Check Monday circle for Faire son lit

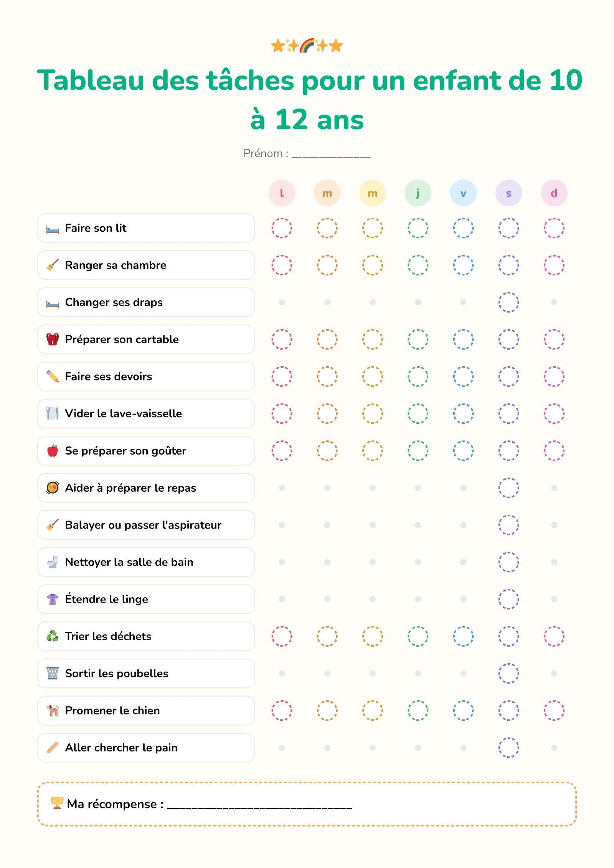pyautogui.click(x=282, y=228)
